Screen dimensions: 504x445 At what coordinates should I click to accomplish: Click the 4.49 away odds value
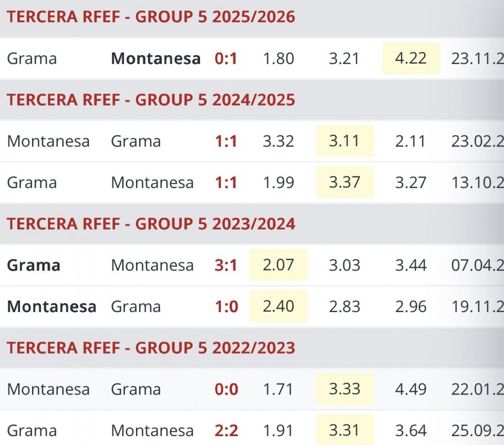(x=411, y=389)
